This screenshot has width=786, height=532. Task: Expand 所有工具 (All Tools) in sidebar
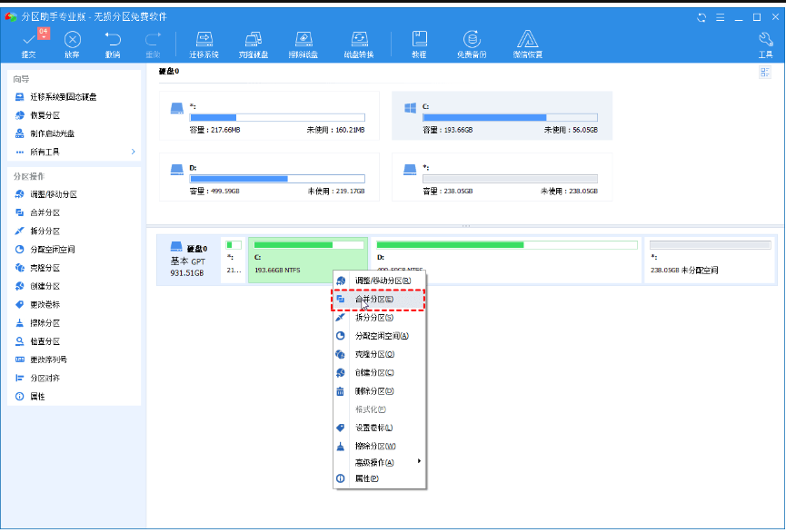pos(73,152)
